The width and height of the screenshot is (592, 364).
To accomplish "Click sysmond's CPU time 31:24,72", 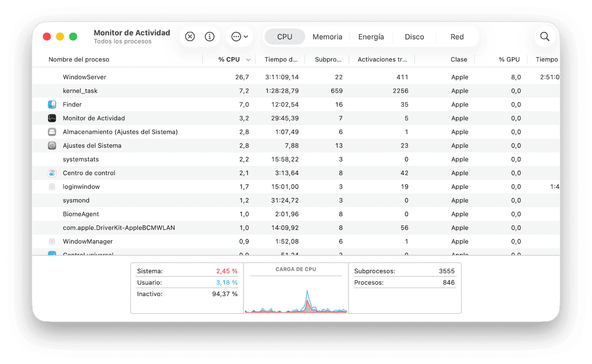I will click(285, 200).
